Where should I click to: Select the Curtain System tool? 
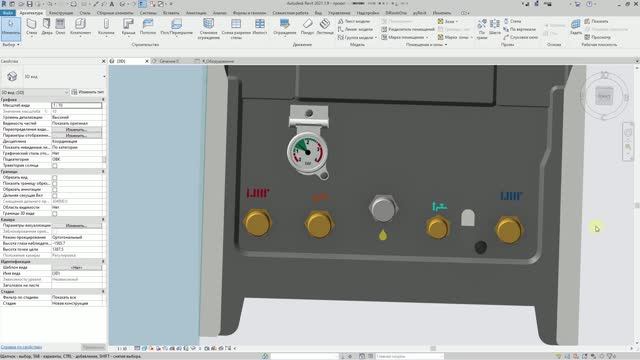[x=209, y=28]
